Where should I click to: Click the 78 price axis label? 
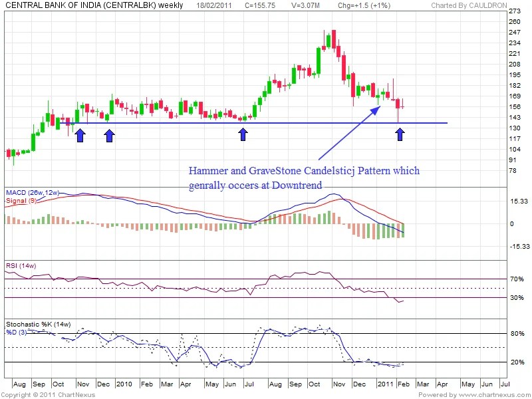[513, 171]
